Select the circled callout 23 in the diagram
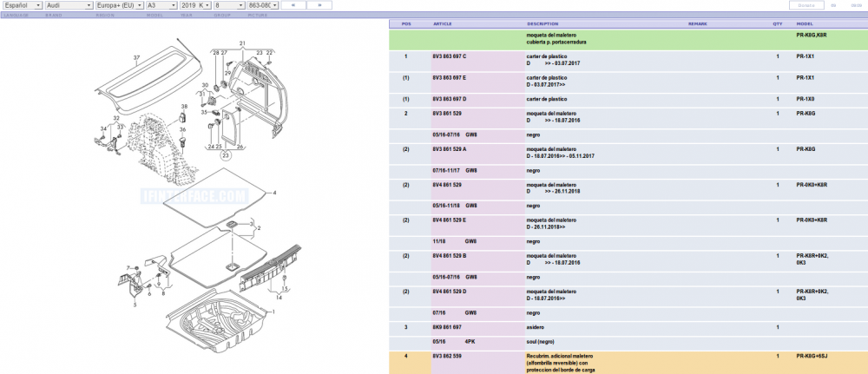 click(x=226, y=156)
